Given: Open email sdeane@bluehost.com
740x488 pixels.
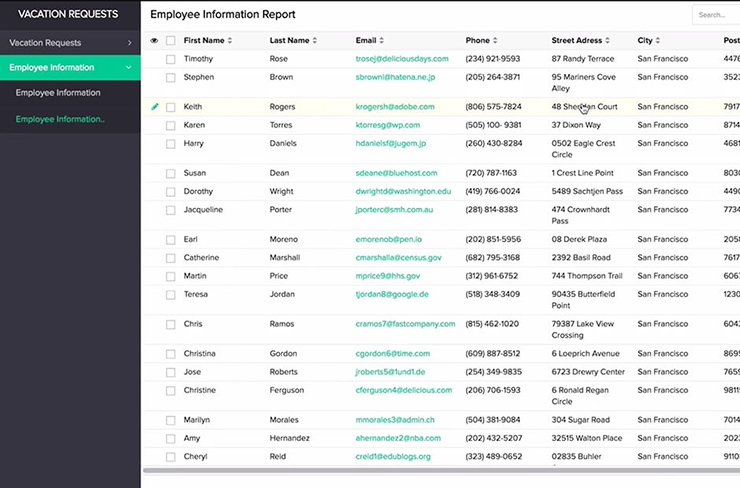Looking at the screenshot, I should pyautogui.click(x=396, y=174).
